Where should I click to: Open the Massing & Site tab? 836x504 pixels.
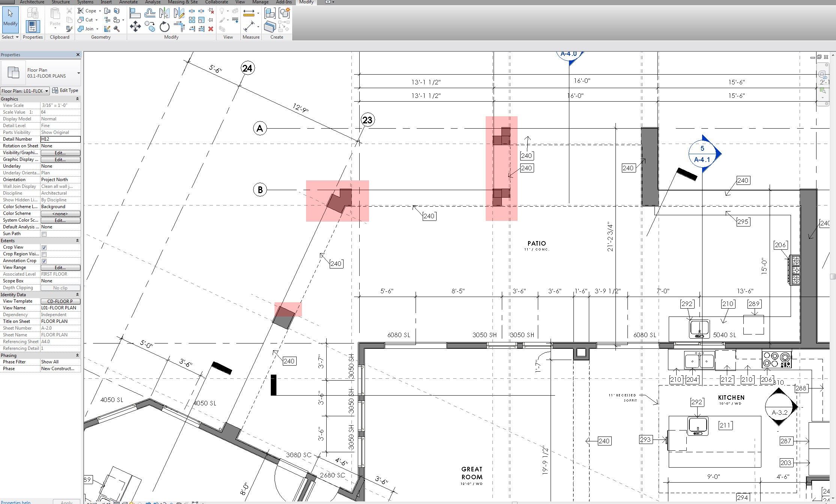click(183, 2)
